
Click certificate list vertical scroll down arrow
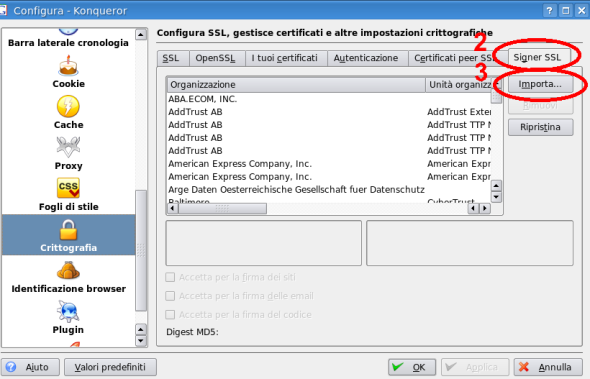click(496, 197)
